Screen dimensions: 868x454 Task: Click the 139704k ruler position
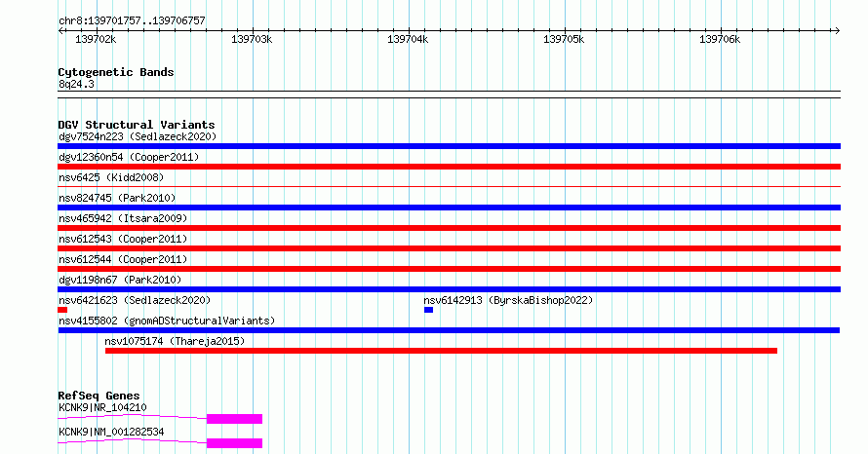click(x=408, y=39)
